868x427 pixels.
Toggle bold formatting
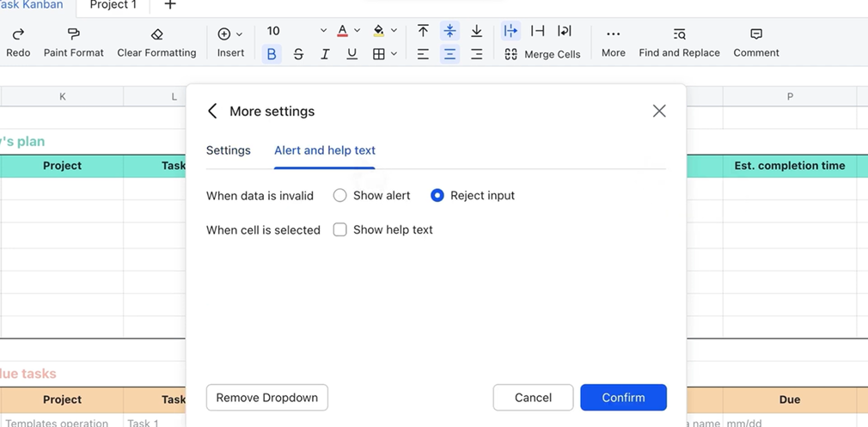point(272,54)
